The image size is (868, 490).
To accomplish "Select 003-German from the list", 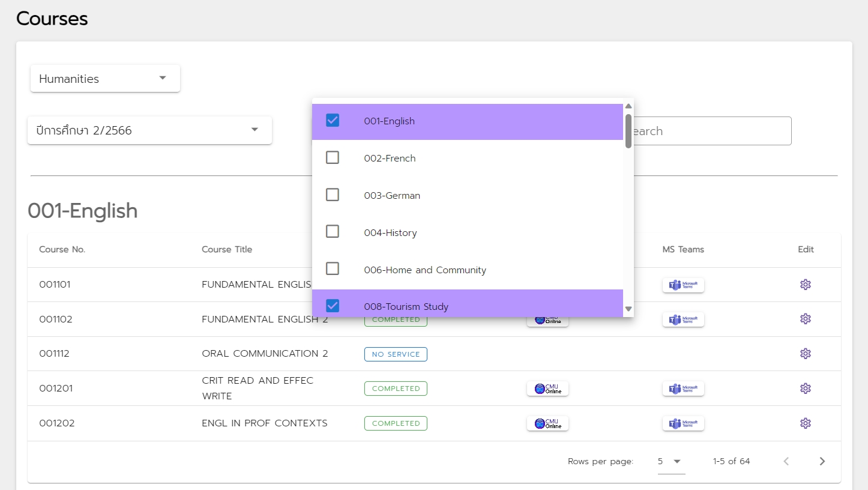I will coord(392,195).
